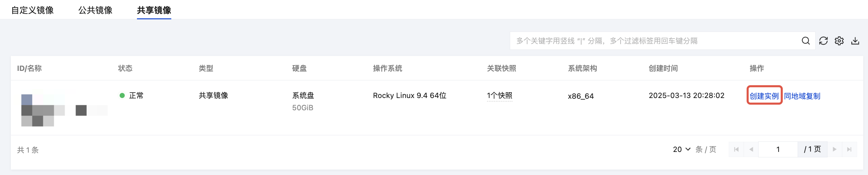Open the 20 per page dropdown
The image size is (868, 175).
681,150
